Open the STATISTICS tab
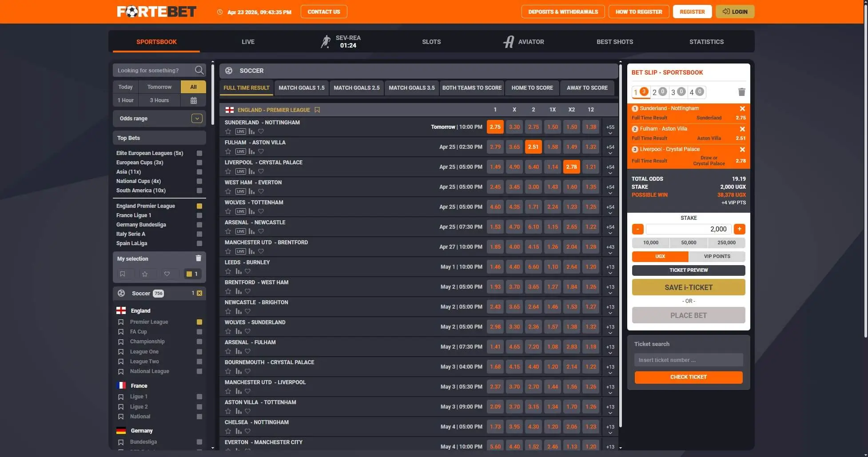Image resolution: width=868 pixels, height=457 pixels. pos(706,42)
